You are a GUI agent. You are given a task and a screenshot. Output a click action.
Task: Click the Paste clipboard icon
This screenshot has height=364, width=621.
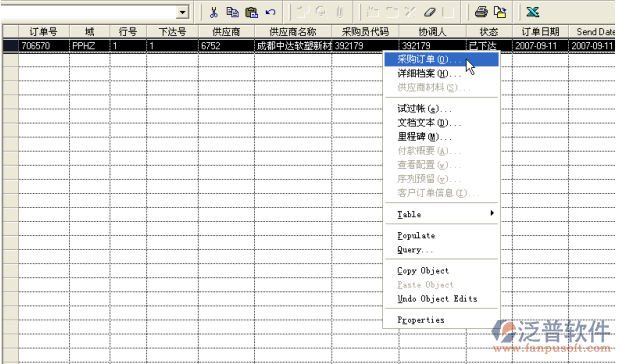[251, 12]
